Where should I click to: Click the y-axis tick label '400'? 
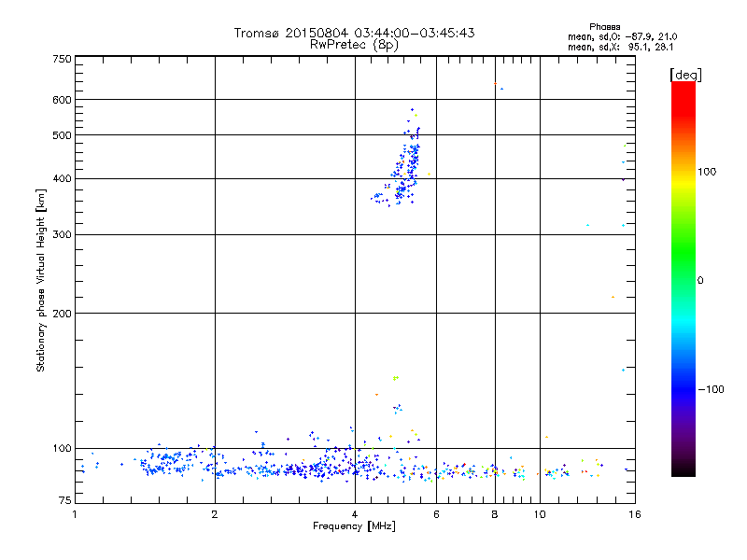click(62, 179)
